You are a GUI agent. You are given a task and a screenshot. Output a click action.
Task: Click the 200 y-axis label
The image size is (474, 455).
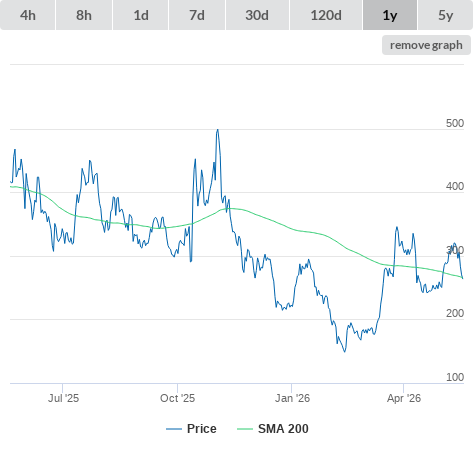pyautogui.click(x=455, y=313)
